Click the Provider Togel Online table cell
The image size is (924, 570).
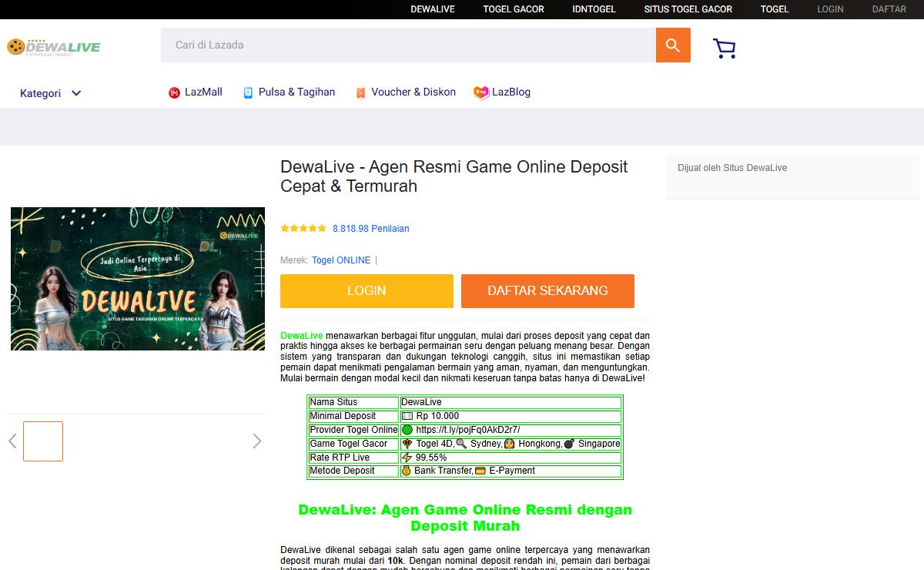click(353, 430)
